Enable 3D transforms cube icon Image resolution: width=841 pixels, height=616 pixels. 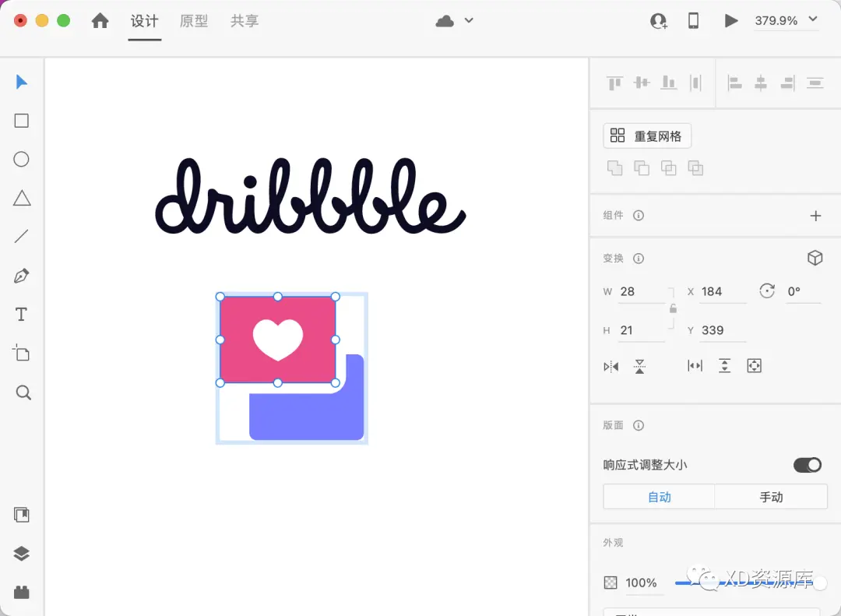[x=815, y=258]
